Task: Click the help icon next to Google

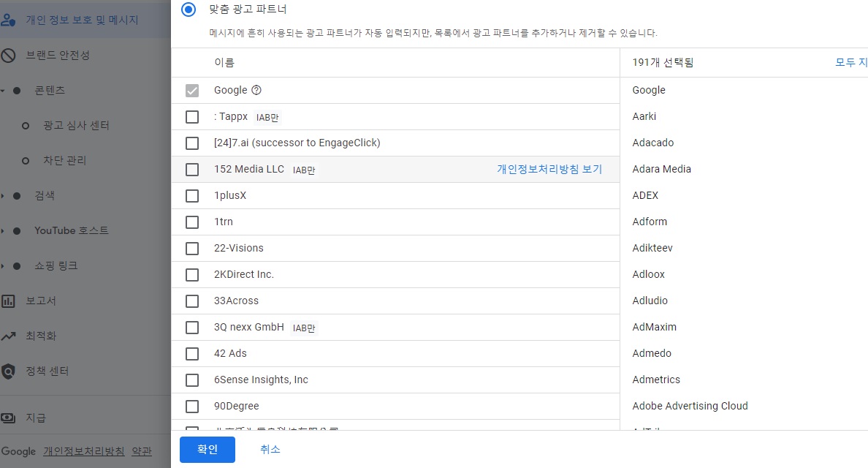Action: tap(256, 90)
